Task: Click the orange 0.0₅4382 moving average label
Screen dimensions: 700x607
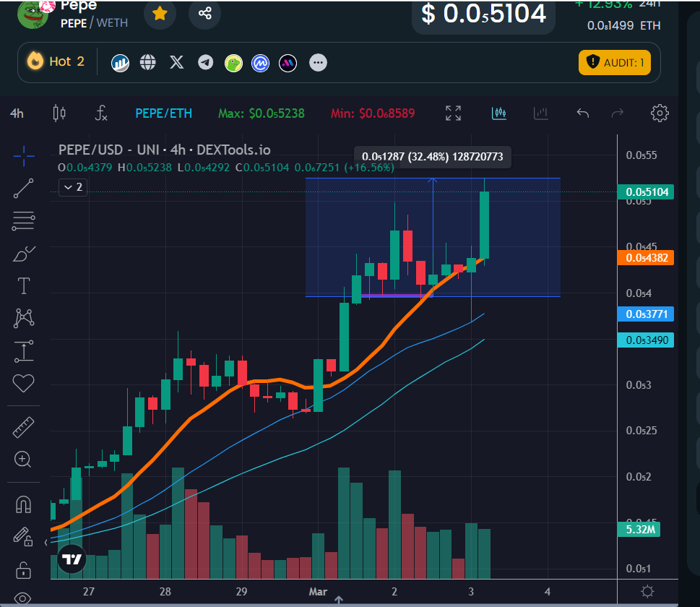Action: 646,258
